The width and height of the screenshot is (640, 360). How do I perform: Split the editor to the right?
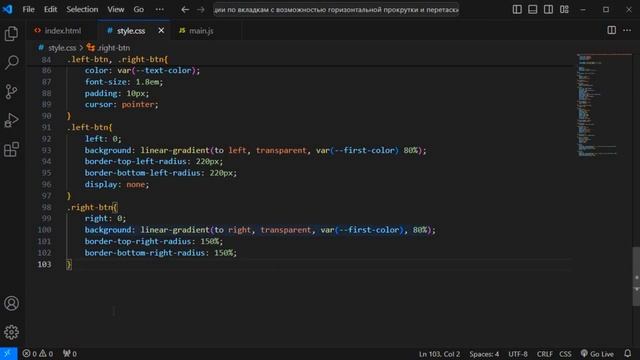coord(611,30)
